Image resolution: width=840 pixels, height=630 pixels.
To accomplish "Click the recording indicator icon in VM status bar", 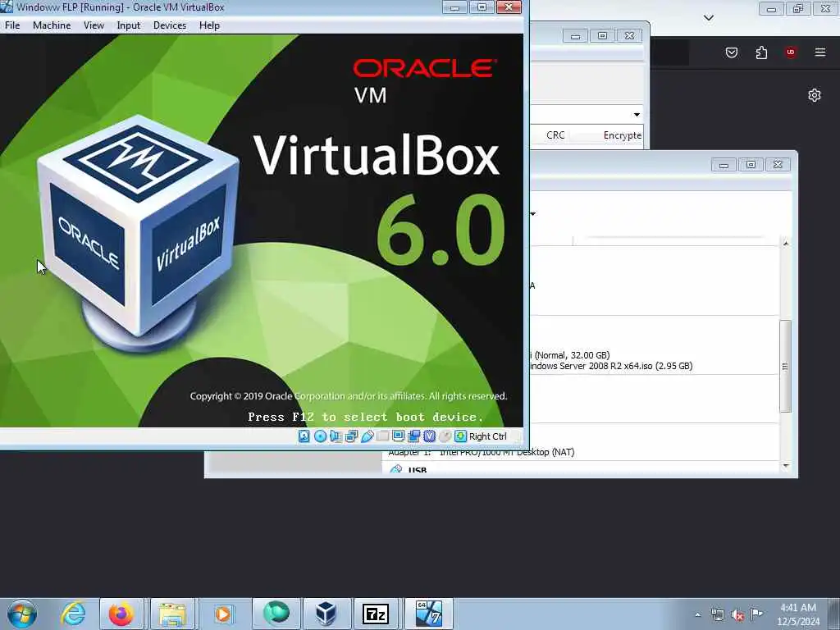I will click(x=413, y=436).
